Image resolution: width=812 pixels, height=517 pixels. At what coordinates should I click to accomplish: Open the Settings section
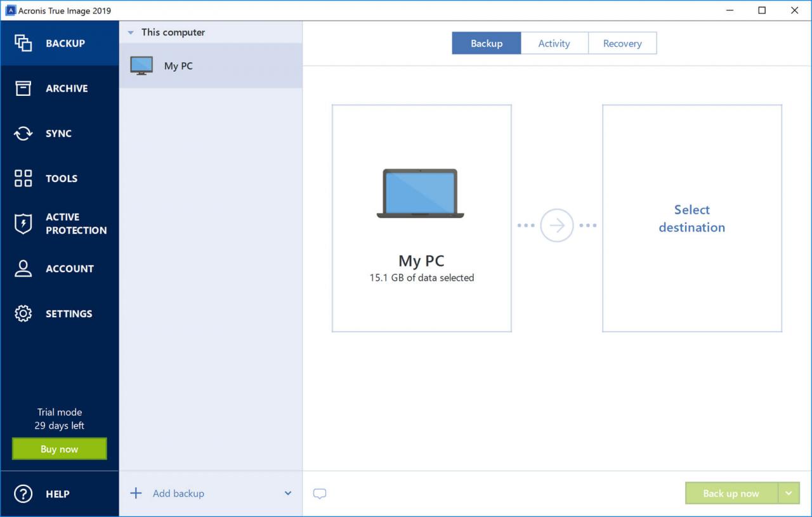click(x=23, y=313)
